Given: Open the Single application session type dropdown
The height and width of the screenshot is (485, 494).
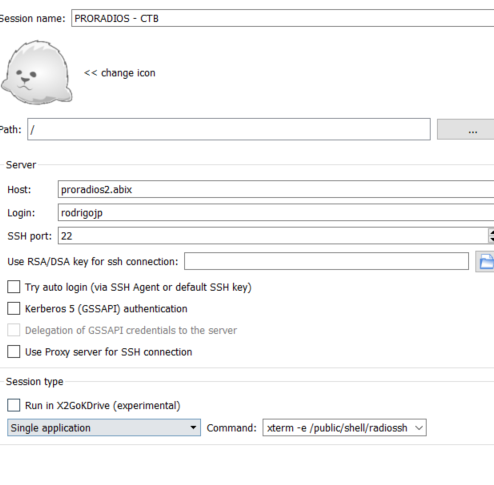Looking at the screenshot, I should click(x=104, y=428).
